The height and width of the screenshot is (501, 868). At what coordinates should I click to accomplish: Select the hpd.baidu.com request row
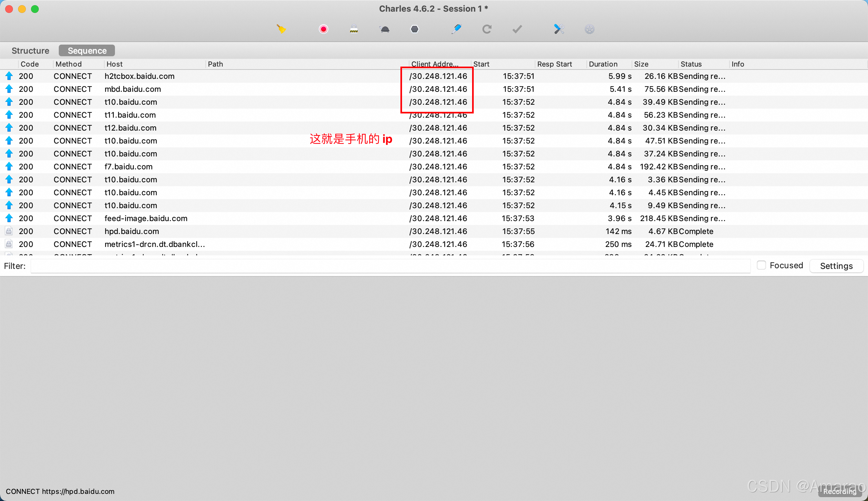(132, 231)
